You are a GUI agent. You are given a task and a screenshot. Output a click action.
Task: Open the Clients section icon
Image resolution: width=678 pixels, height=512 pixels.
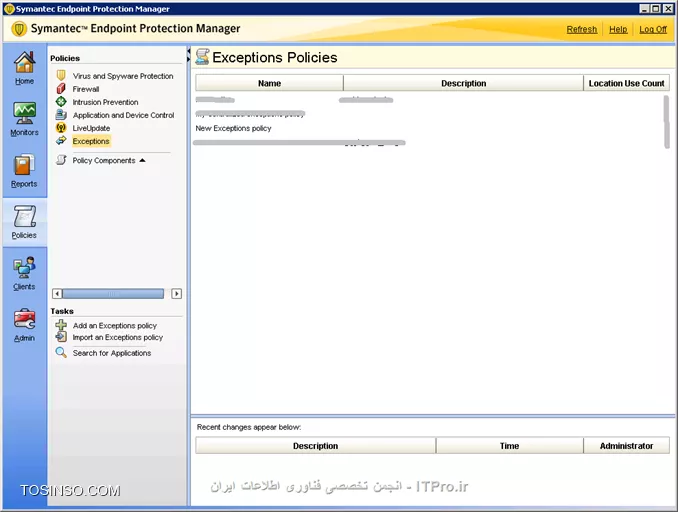tap(24, 268)
